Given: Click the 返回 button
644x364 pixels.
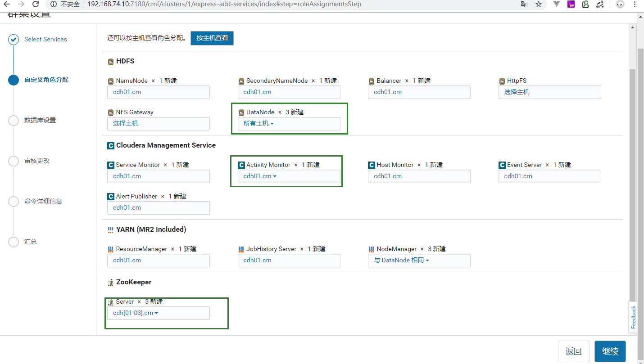Looking at the screenshot, I should pos(574,351).
